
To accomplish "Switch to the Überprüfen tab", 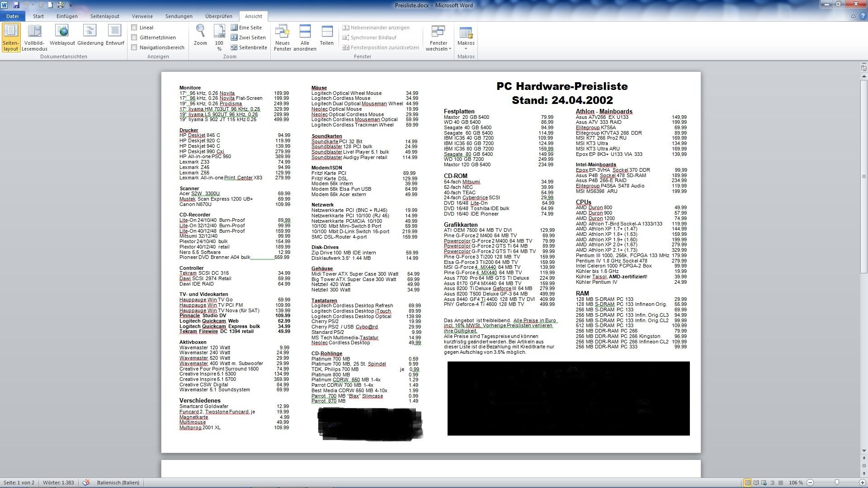I will (218, 16).
